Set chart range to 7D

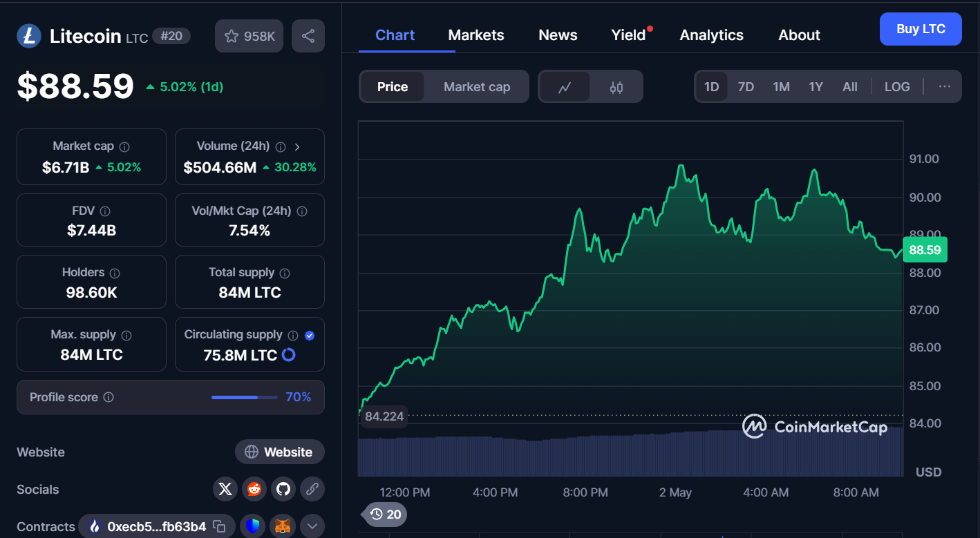pyautogui.click(x=746, y=87)
